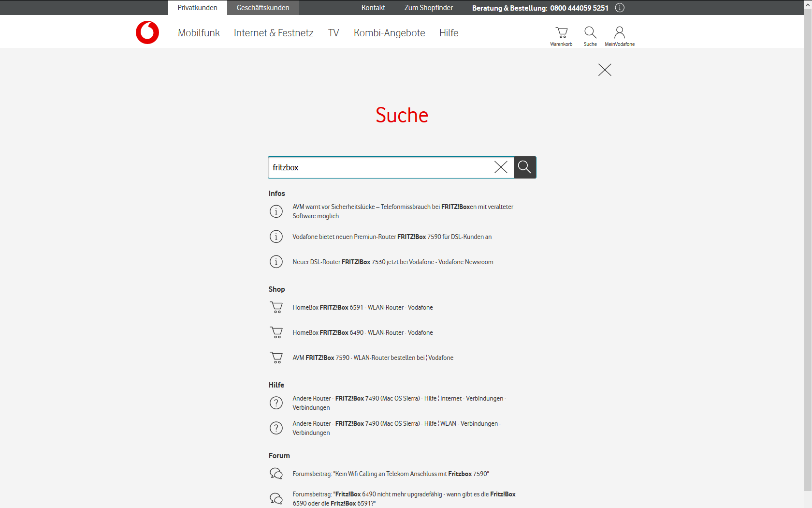
Task: Click info icon for AVM Sicherheitslücke result
Action: point(276,211)
